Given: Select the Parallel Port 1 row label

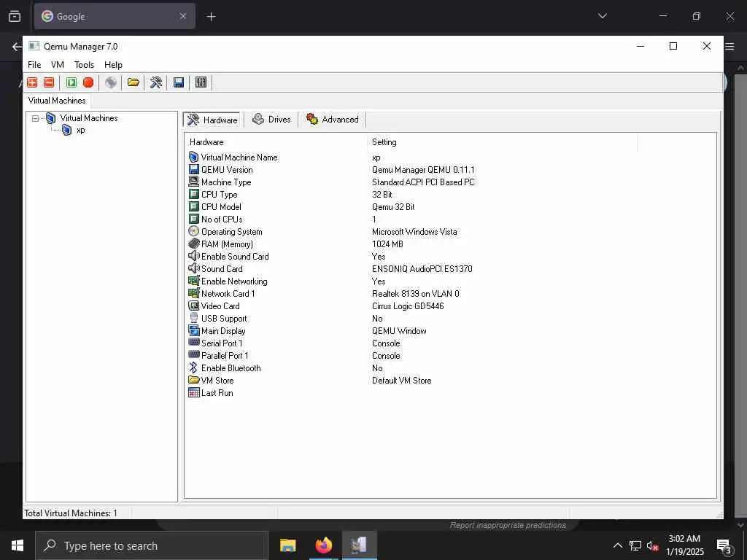Looking at the screenshot, I should 225,355.
